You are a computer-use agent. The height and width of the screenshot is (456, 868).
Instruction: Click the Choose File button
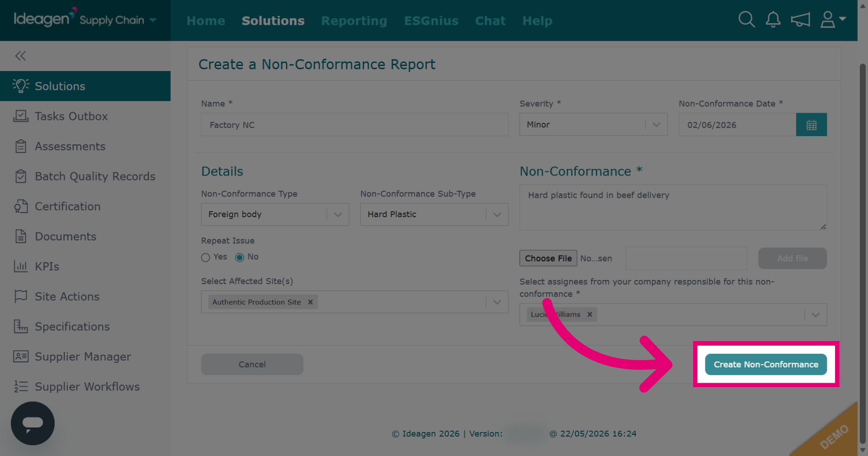tap(548, 258)
